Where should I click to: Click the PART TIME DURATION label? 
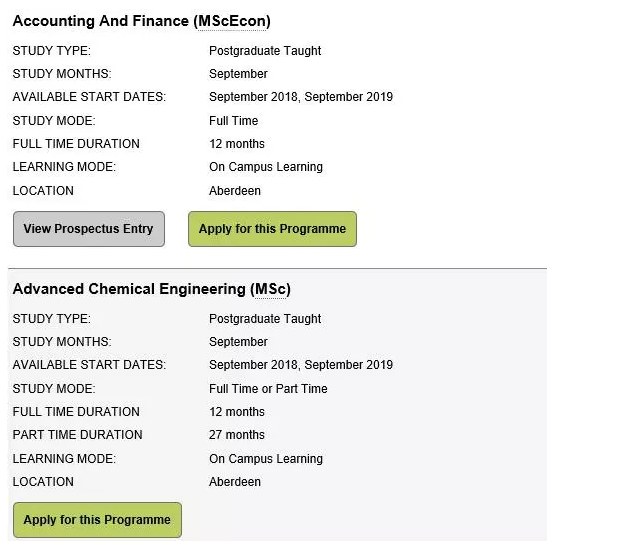coord(77,435)
